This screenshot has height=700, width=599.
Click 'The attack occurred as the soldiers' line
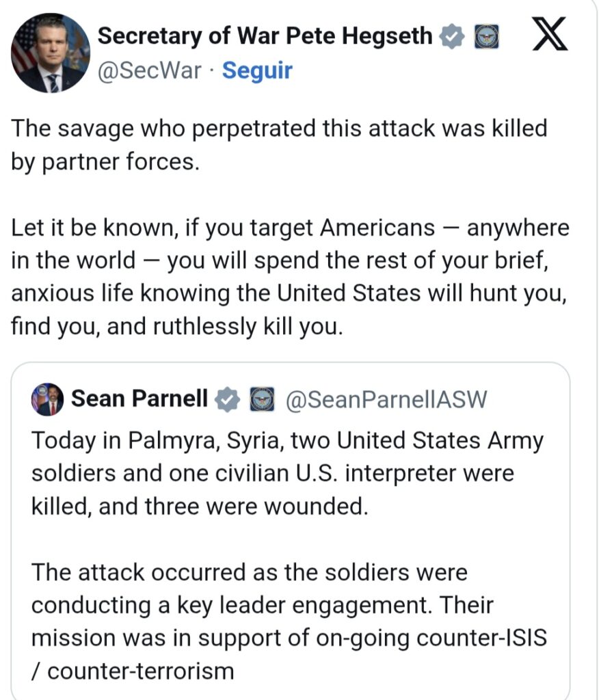coord(250,572)
